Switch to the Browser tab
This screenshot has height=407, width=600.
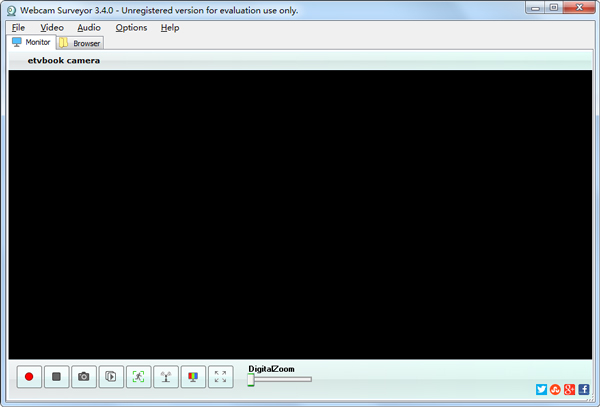pyautogui.click(x=80, y=43)
